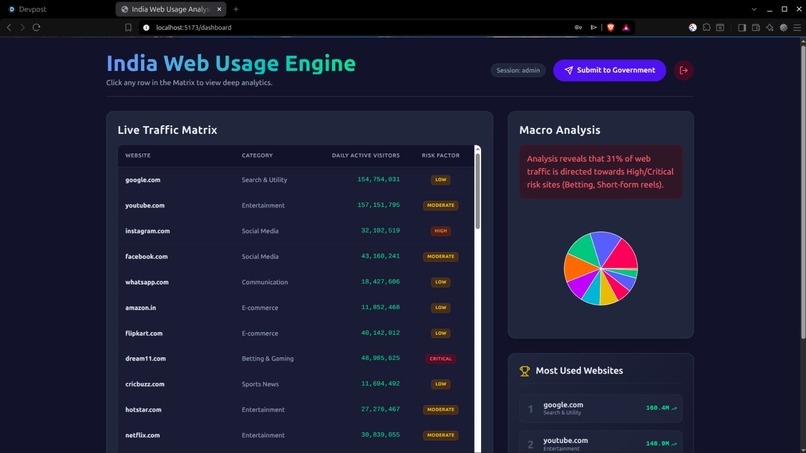The height and width of the screenshot is (453, 806).
Task: Click the gray circle icon beside the hamburger menu
Action: click(x=783, y=27)
